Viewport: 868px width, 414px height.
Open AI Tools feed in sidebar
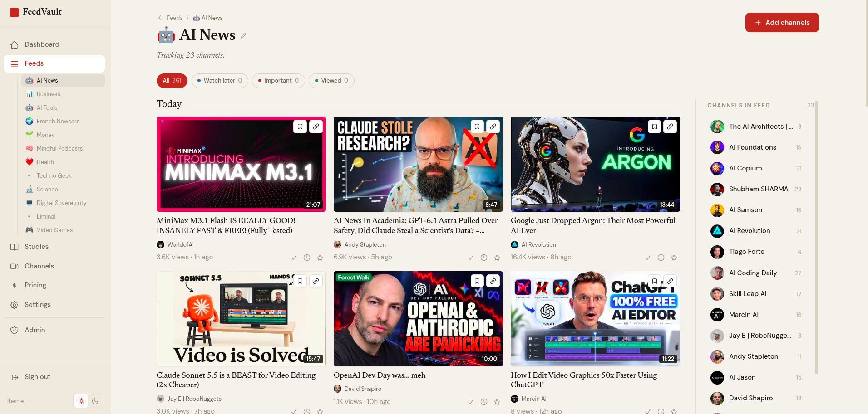pos(63,108)
